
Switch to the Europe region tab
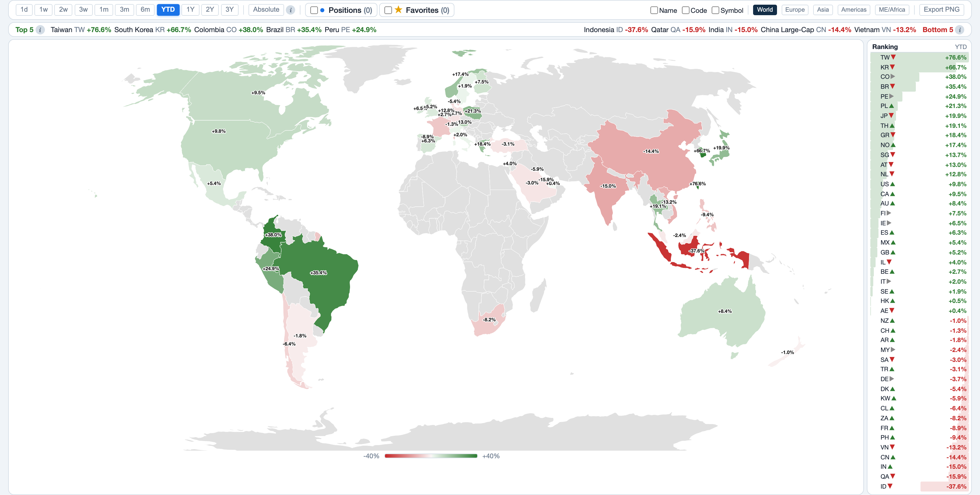click(x=795, y=10)
